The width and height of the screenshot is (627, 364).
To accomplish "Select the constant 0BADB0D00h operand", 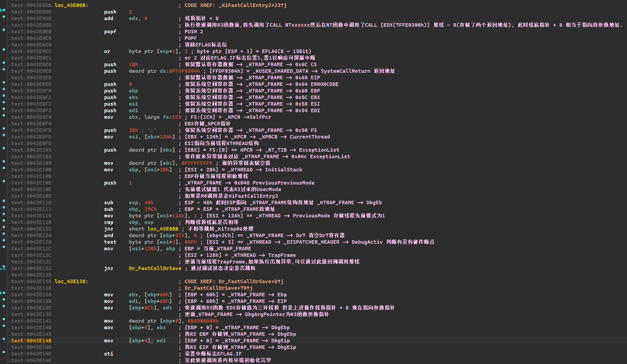I will 203,321.
